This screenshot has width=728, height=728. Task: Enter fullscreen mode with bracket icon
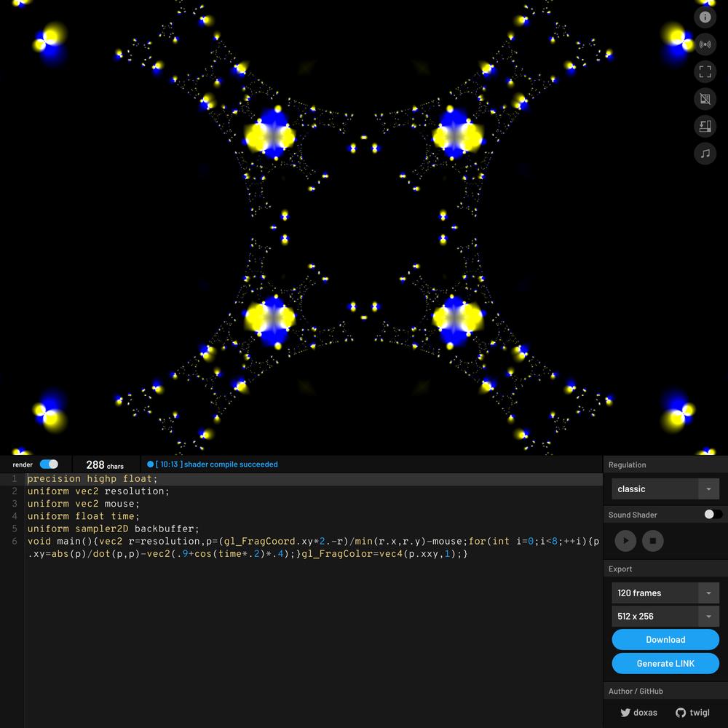point(705,71)
